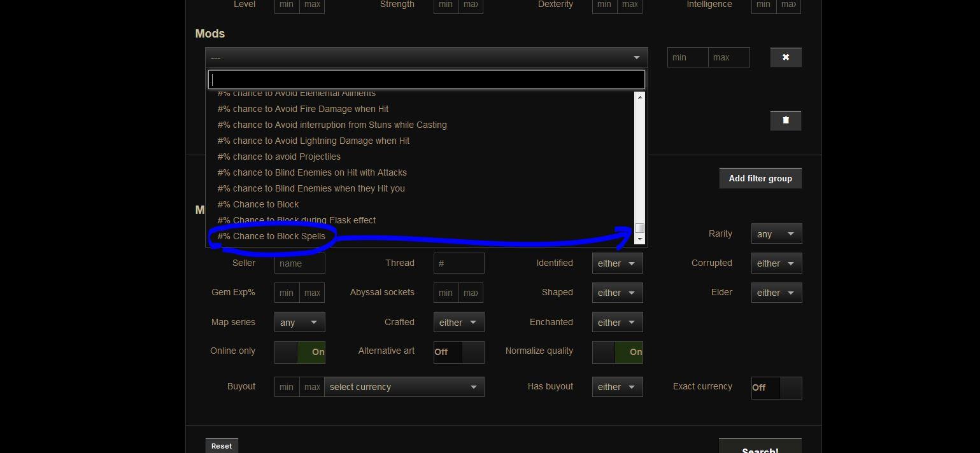Select '#% chance to avoid Projectiles' from the list
Screen dimensions: 980x453
click(279, 156)
